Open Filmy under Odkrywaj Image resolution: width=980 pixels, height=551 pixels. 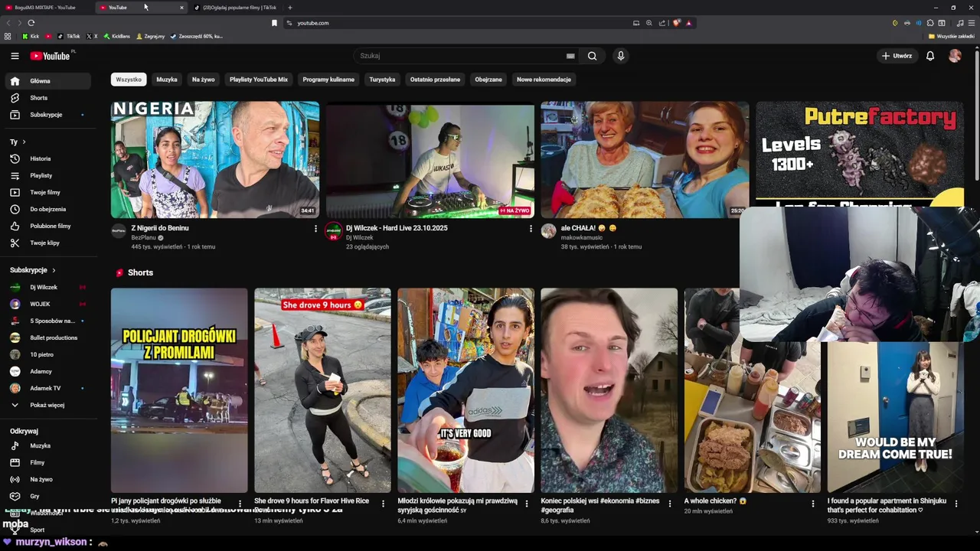coord(47,463)
